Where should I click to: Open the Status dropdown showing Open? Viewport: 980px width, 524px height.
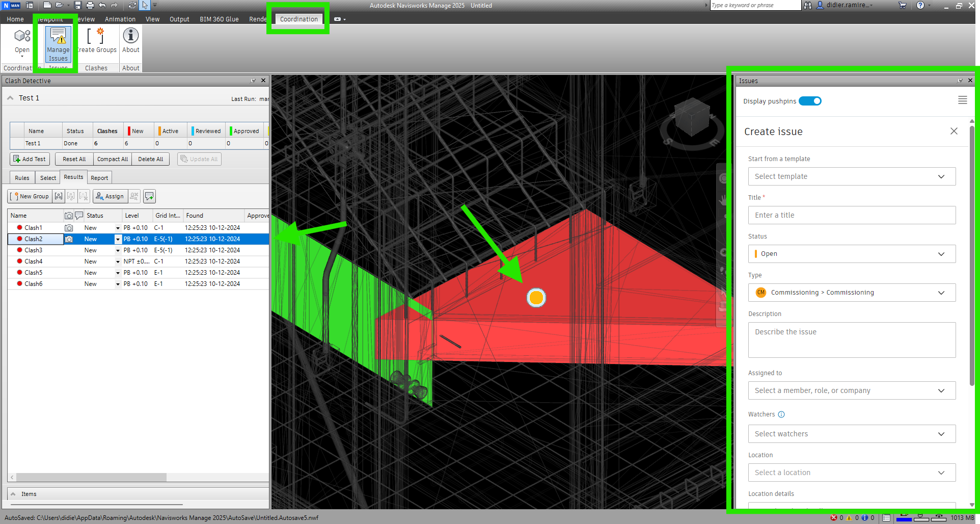pos(852,254)
